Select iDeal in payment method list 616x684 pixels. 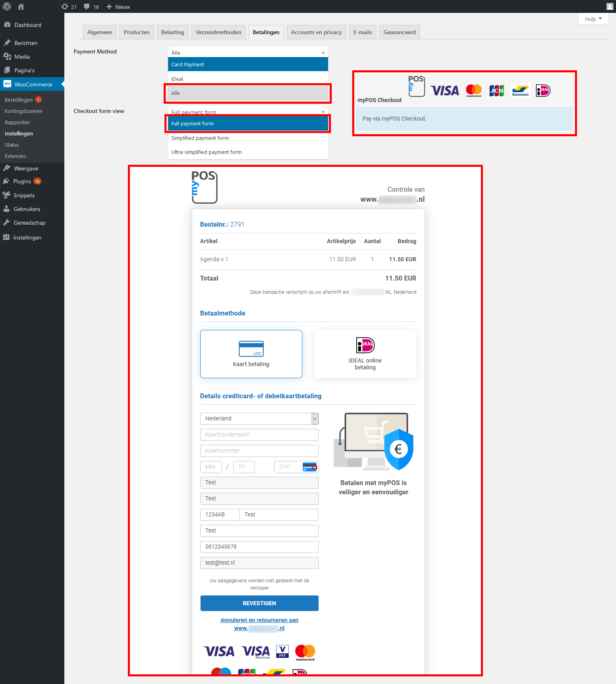[x=177, y=79]
